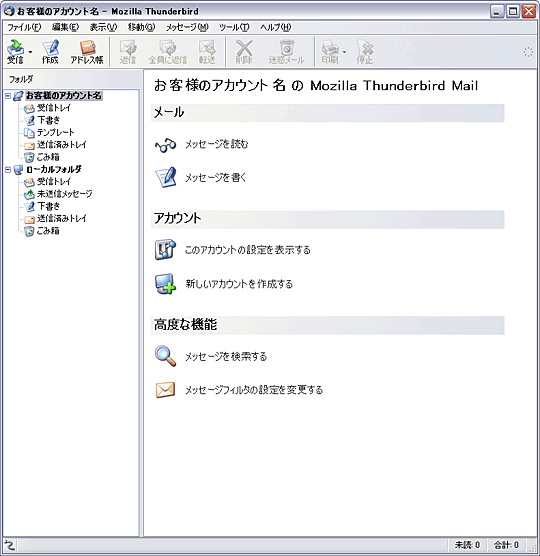This screenshot has height=556, width=540.
Task: Click the Thunderbird icon in title bar
Action: pyautogui.click(x=9, y=11)
